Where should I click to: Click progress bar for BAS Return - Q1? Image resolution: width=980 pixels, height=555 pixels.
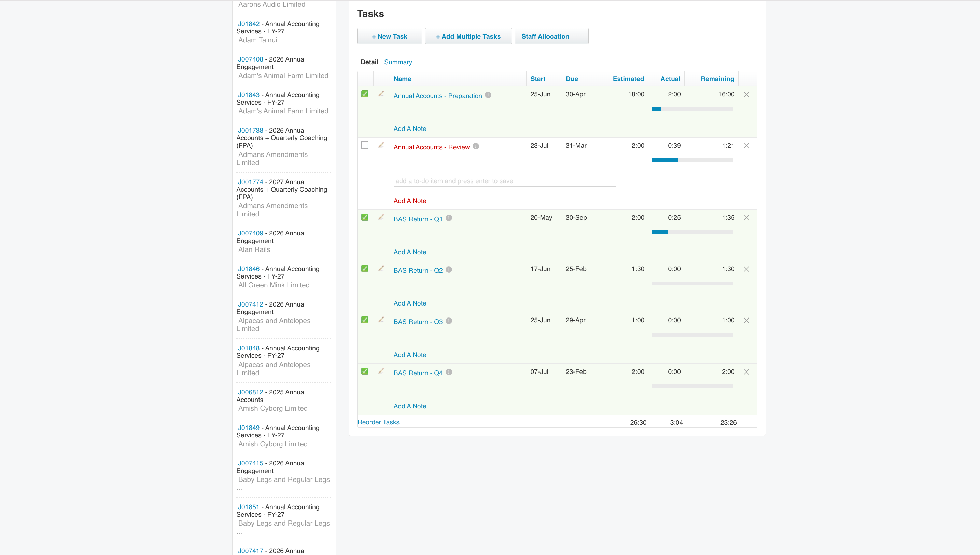click(x=692, y=232)
